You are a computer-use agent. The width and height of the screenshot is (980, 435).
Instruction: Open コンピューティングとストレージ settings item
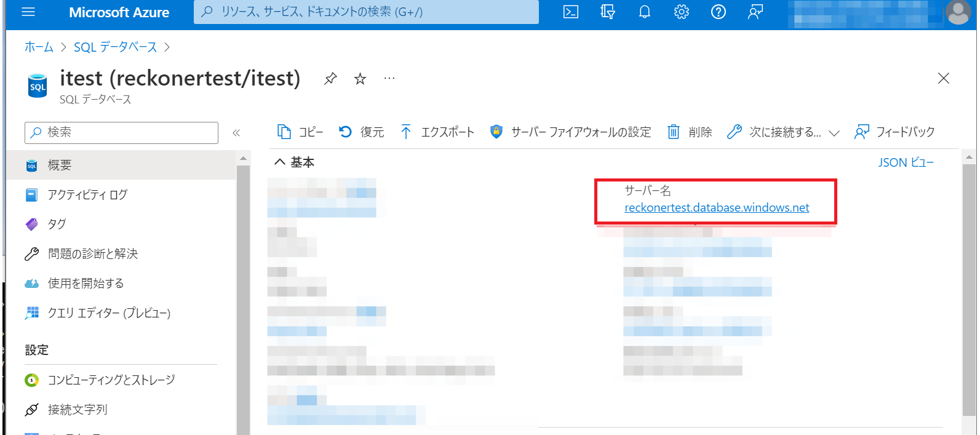(x=121, y=380)
